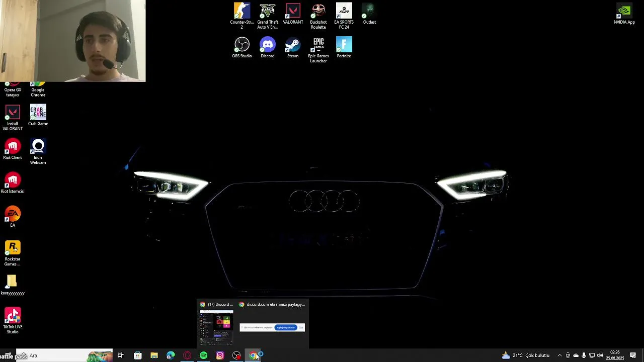
Task: Select the Riot Client desktop icon
Action: tap(13, 149)
